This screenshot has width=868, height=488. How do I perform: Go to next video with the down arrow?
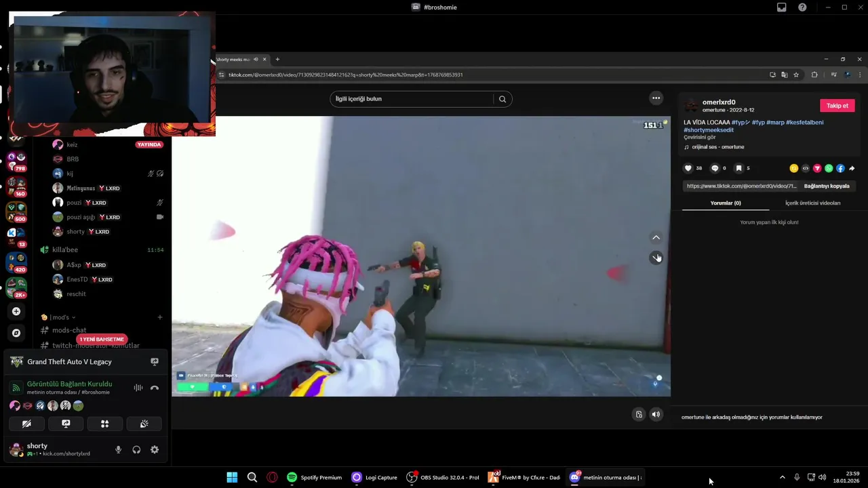(x=656, y=257)
